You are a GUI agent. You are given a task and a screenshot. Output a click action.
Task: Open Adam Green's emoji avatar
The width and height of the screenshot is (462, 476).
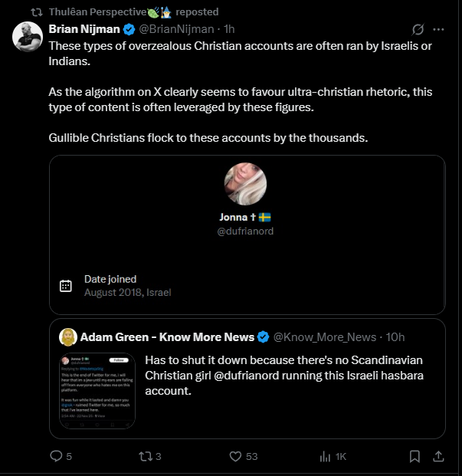click(x=68, y=337)
